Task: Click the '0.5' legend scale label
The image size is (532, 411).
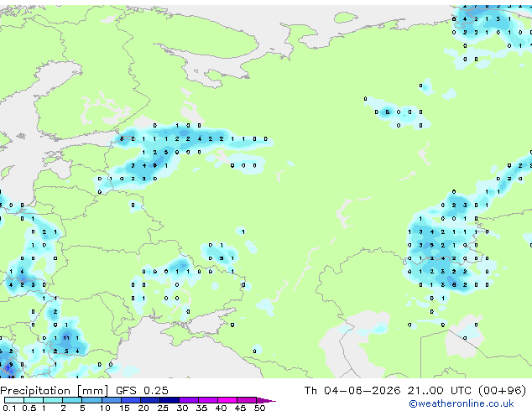Action: coord(29,408)
